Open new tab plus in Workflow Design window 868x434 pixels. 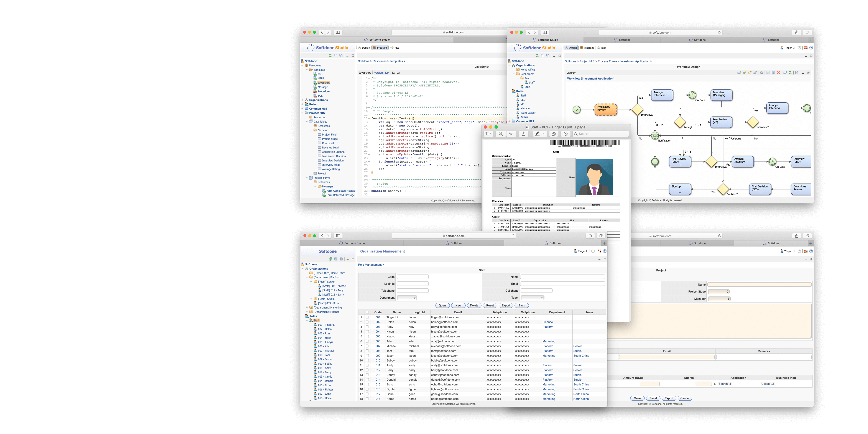(x=811, y=40)
